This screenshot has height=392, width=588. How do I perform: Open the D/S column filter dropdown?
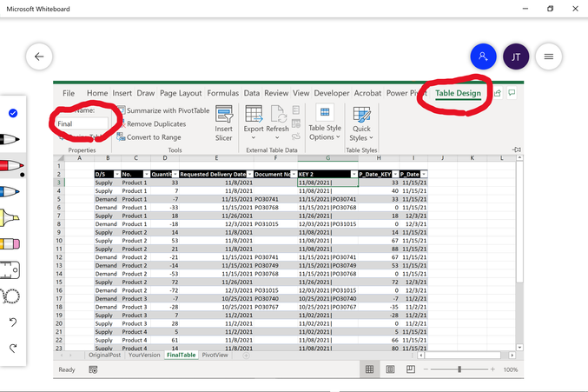coord(117,174)
